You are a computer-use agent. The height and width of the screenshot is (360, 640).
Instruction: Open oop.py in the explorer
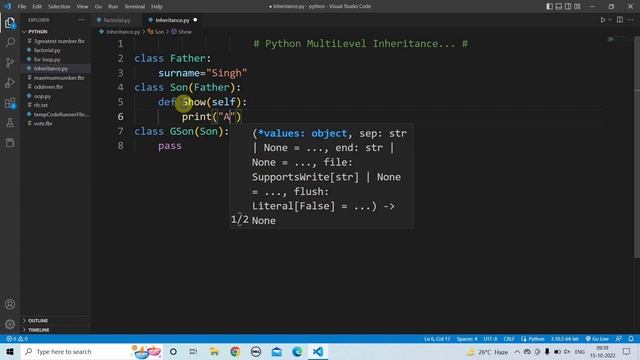point(42,96)
